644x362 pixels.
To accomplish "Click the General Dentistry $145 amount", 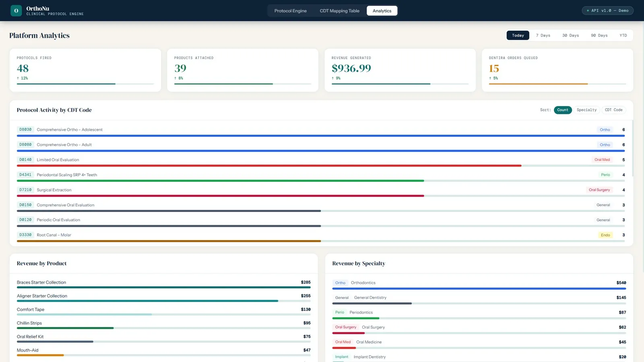I will coord(621,298).
